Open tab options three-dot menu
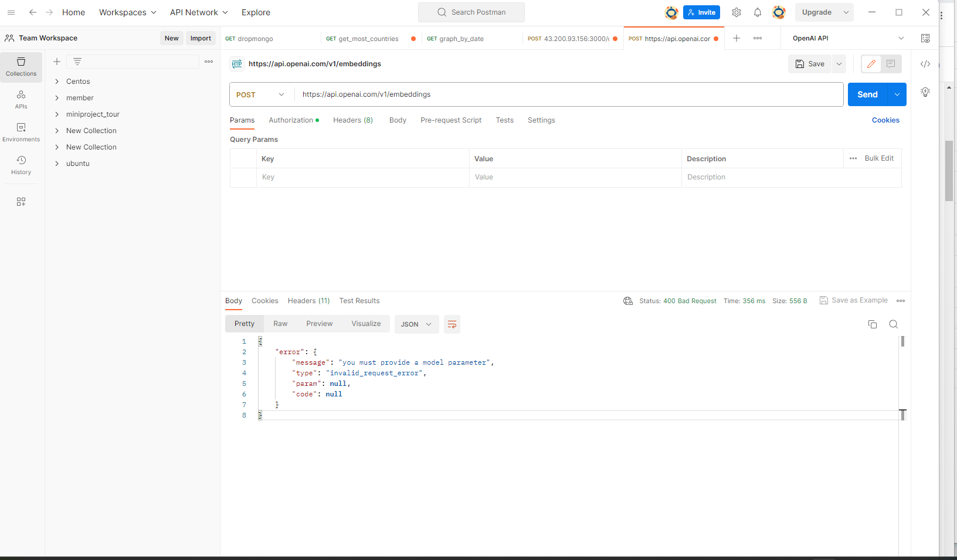This screenshot has width=957, height=560. coord(758,38)
